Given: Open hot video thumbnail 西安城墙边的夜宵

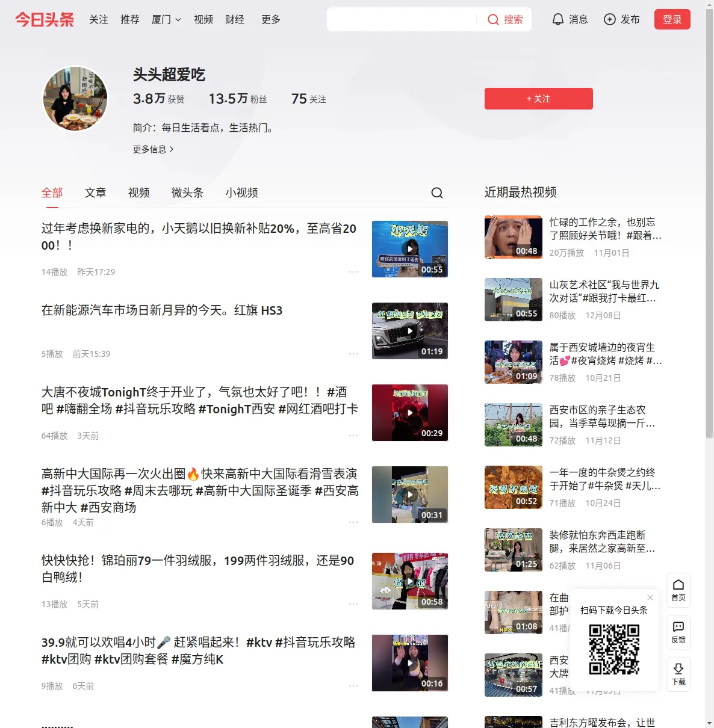Looking at the screenshot, I should coord(514,362).
